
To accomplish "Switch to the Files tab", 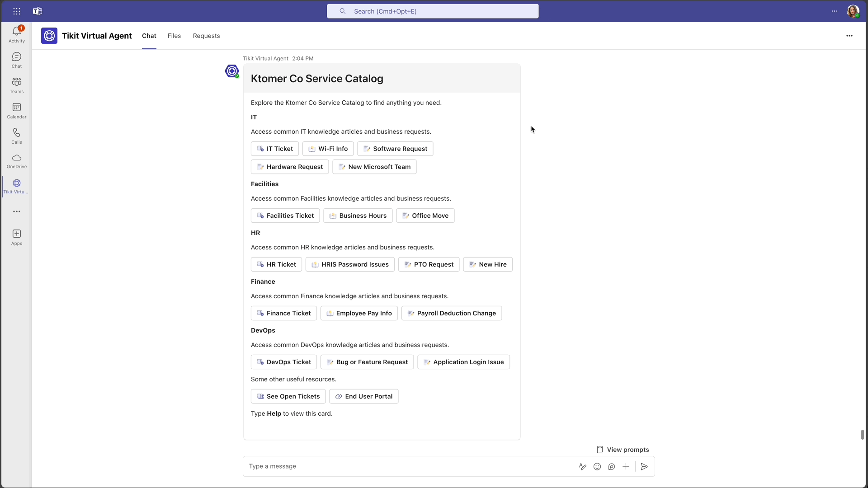I will pyautogui.click(x=174, y=36).
